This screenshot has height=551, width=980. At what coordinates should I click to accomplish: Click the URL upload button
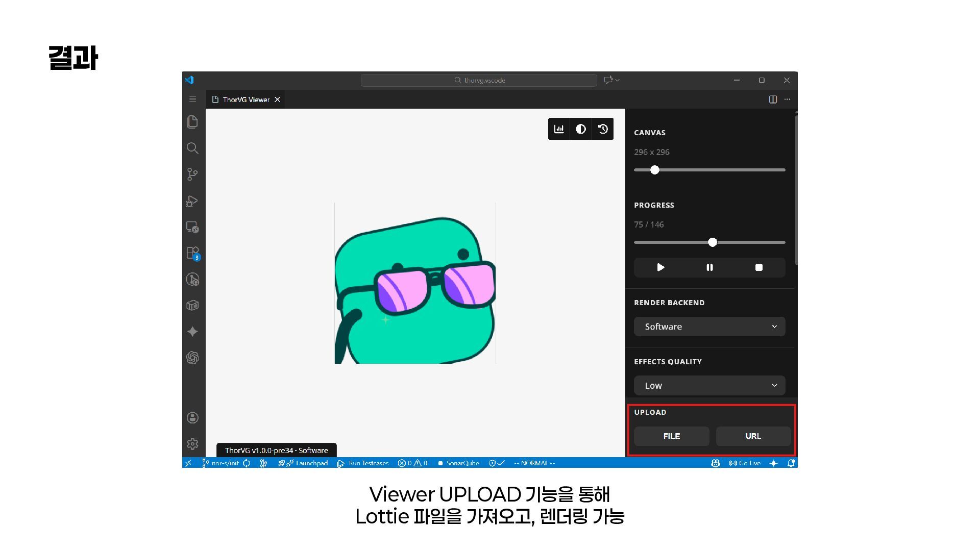coord(753,436)
